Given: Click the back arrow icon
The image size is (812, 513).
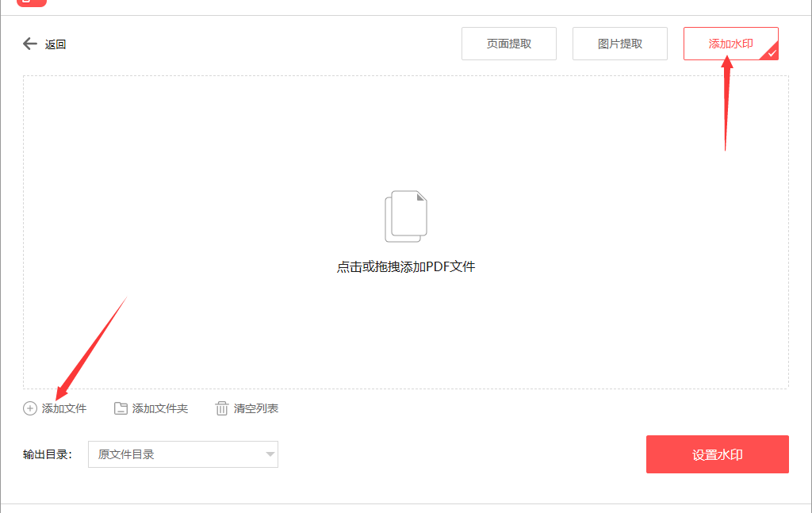Looking at the screenshot, I should pyautogui.click(x=30, y=44).
